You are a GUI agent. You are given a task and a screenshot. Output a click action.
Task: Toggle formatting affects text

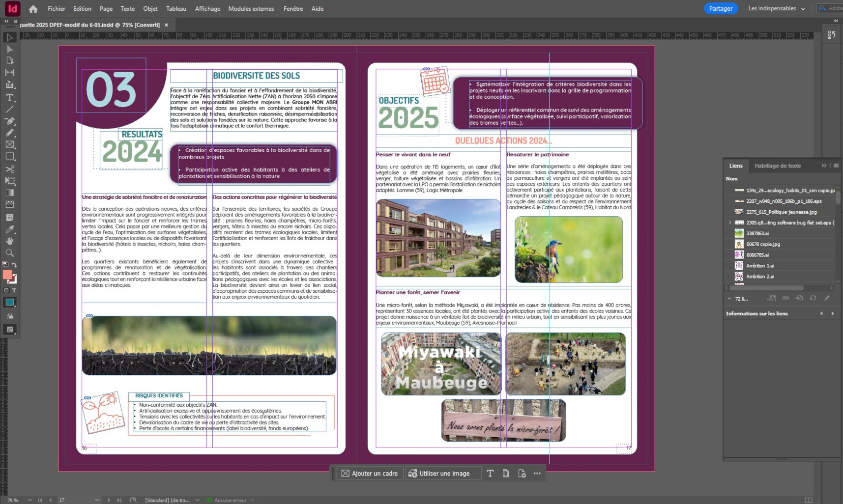(14, 290)
